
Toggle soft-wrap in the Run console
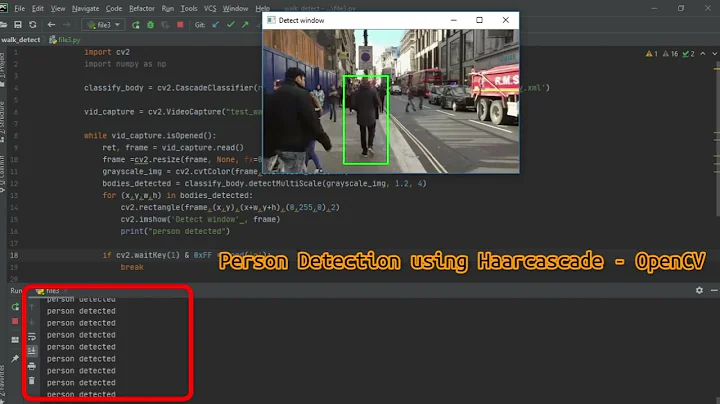[32, 337]
